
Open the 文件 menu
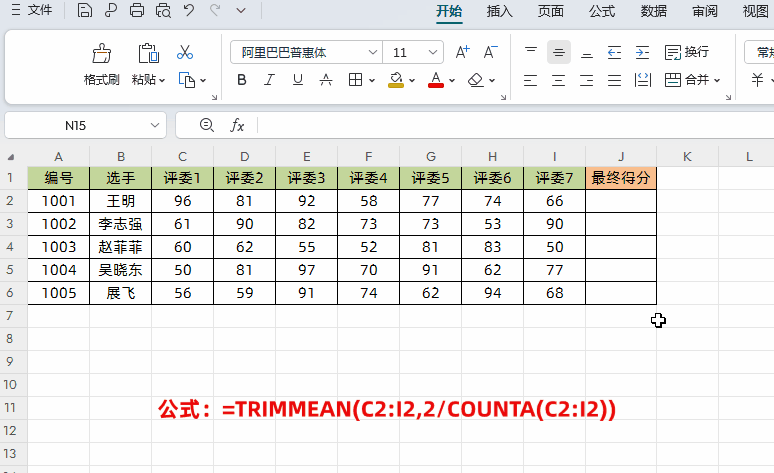pyautogui.click(x=32, y=10)
